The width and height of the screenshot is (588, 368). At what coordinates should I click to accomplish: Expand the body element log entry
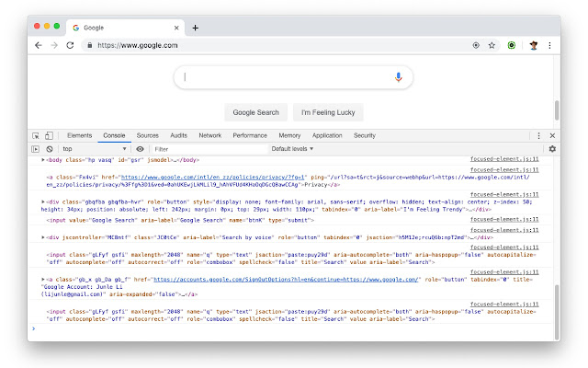click(43, 160)
